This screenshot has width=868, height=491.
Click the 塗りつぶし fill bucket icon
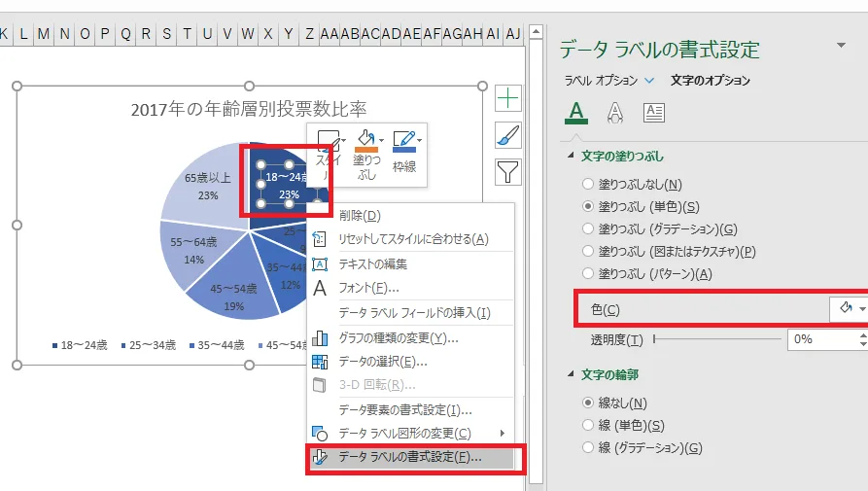coord(366,139)
